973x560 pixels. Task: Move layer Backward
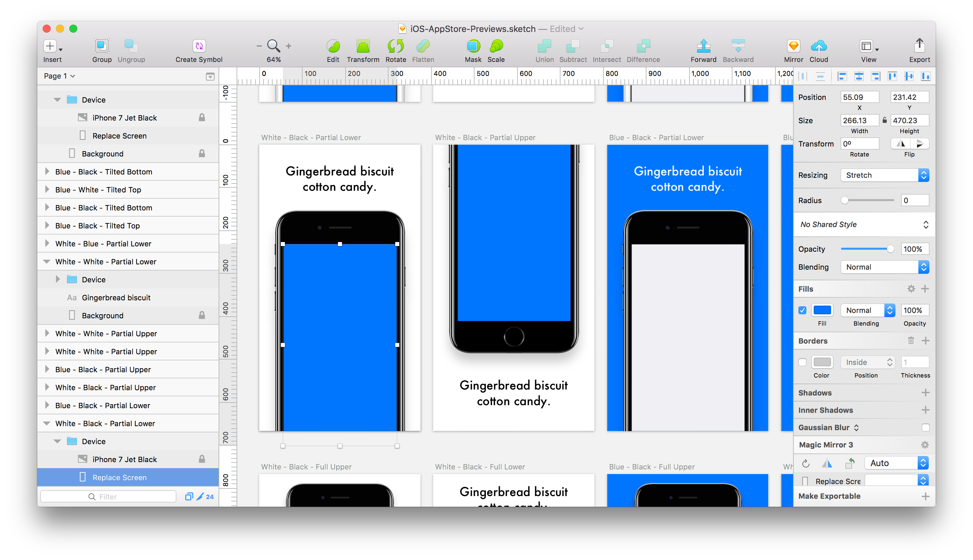(738, 46)
